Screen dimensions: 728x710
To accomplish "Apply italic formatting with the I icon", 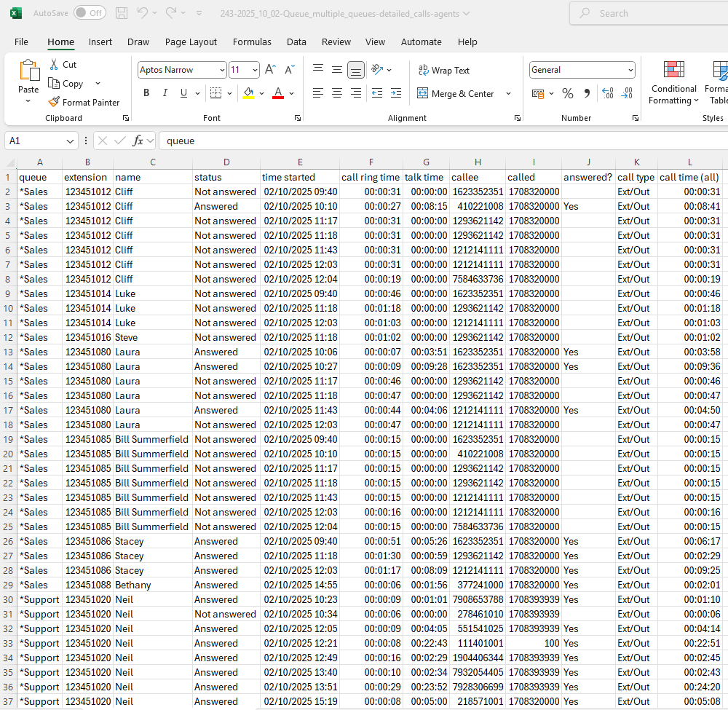I will [165, 93].
